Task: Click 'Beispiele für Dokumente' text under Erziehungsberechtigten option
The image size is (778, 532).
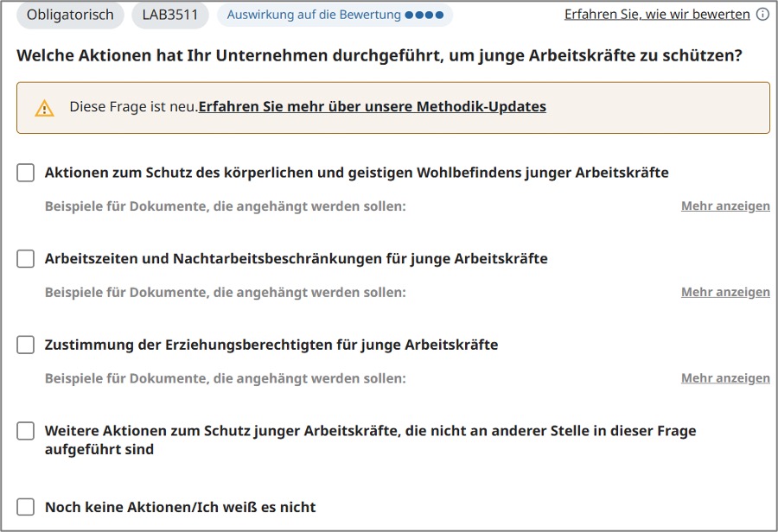Action: 225,378
